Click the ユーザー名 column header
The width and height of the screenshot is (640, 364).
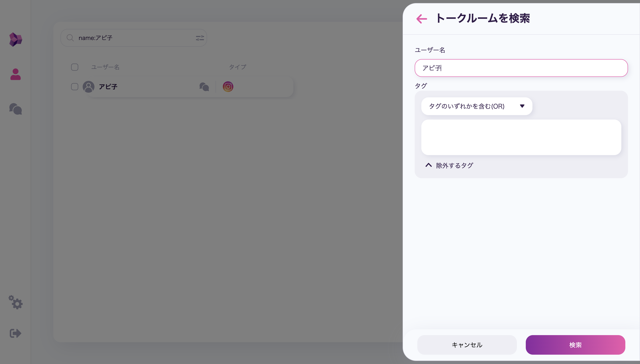105,67
